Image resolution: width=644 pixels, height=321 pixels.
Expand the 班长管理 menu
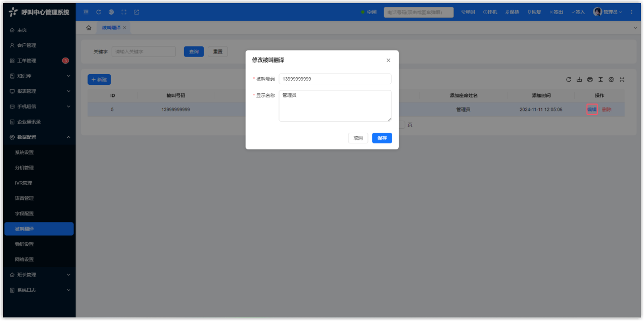pyautogui.click(x=39, y=275)
